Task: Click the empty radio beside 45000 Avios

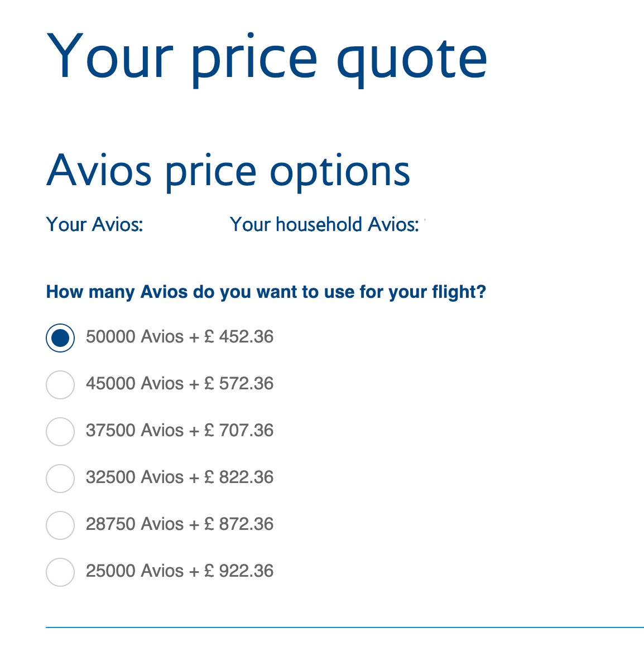Action: [60, 384]
